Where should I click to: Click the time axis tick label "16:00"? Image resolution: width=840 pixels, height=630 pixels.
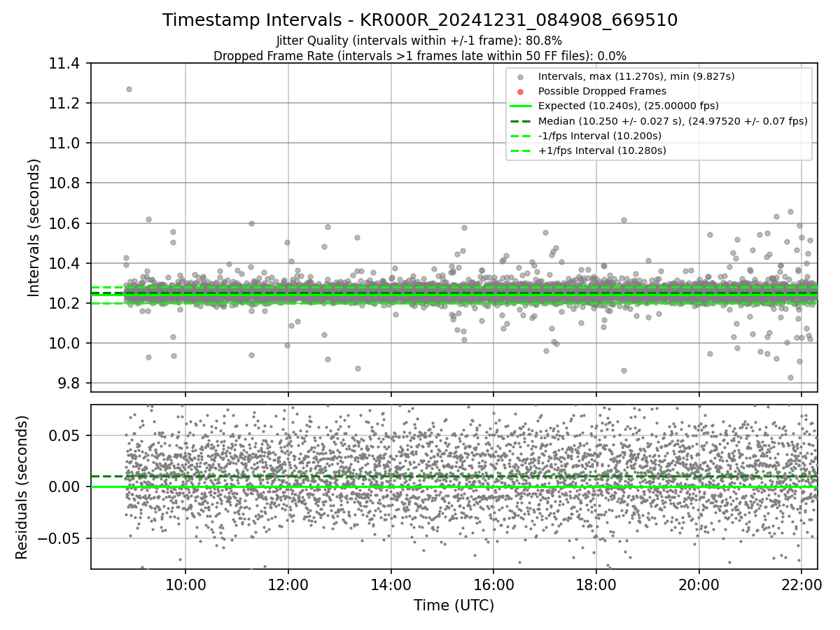[x=493, y=584]
